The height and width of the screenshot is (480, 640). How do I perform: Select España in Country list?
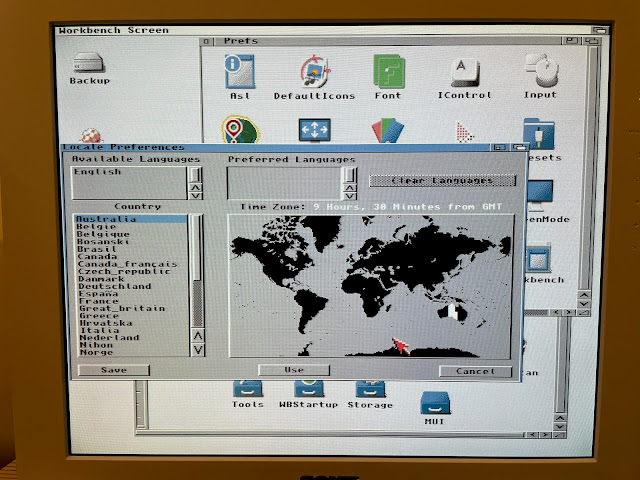tap(131, 293)
